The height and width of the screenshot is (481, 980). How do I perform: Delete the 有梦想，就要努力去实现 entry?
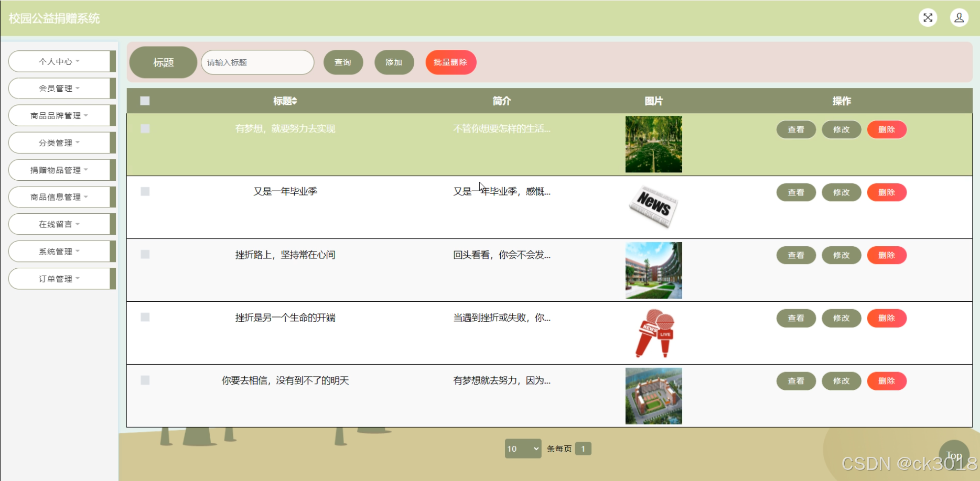[887, 129]
